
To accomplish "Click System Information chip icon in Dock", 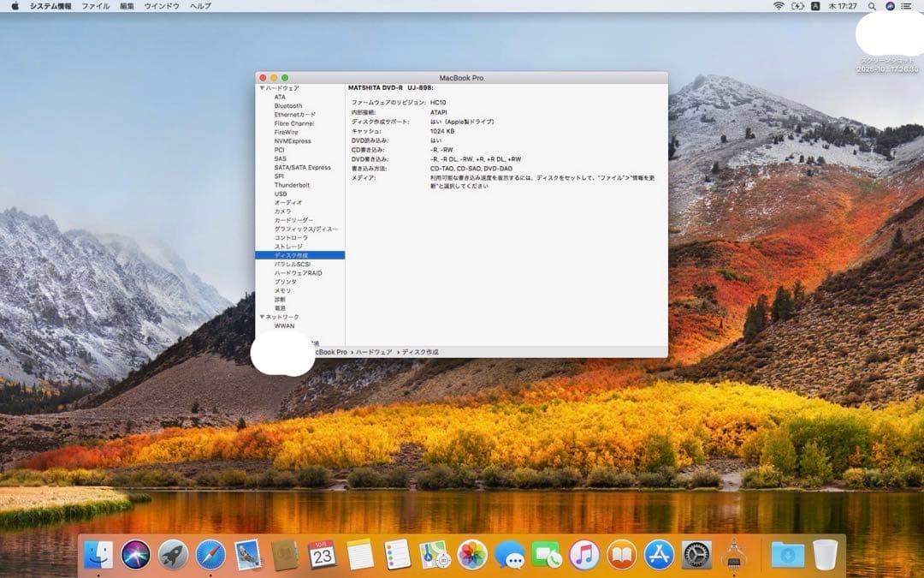I will click(734, 555).
